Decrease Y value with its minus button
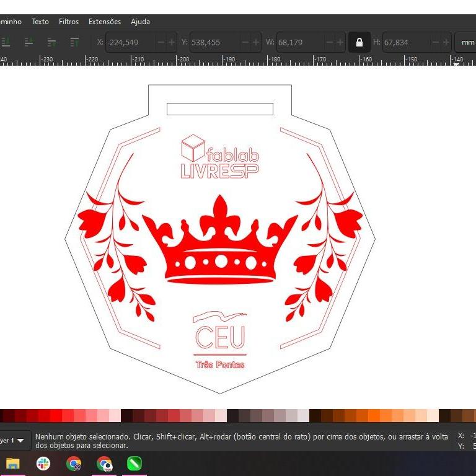The height and width of the screenshot is (476, 476). pos(245,42)
